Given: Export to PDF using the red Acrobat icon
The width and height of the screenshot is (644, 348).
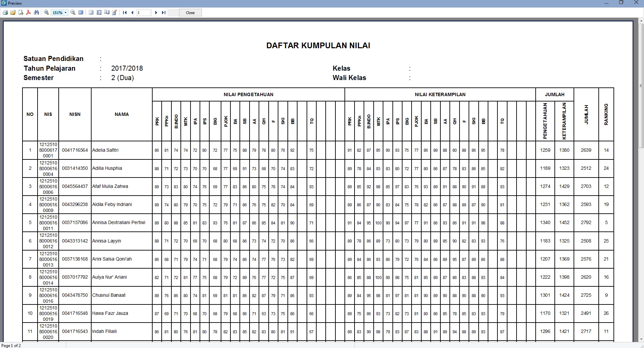Looking at the screenshot, I should tap(29, 13).
